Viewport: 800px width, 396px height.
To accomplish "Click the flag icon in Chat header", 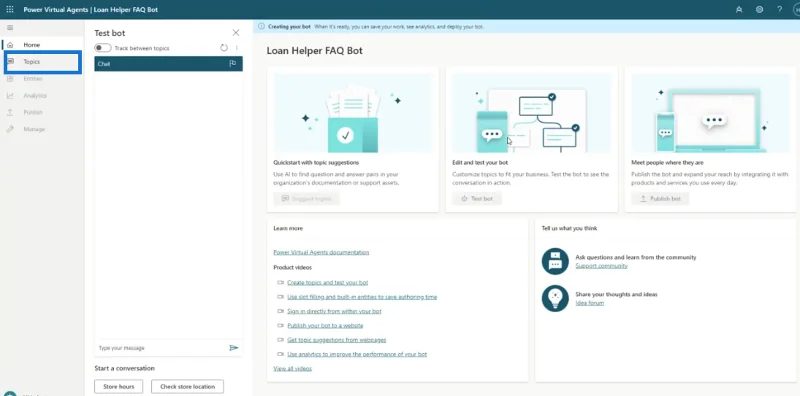I will (x=233, y=64).
